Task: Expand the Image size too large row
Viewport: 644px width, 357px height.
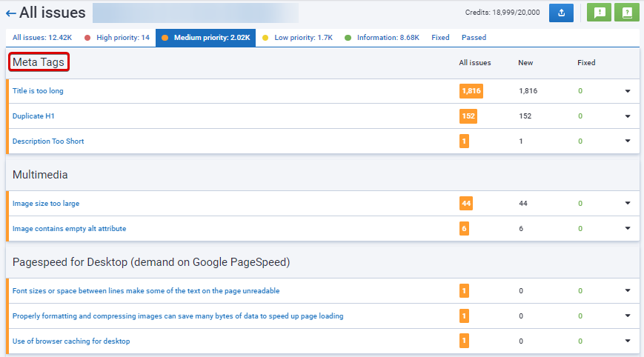Action: (x=628, y=203)
